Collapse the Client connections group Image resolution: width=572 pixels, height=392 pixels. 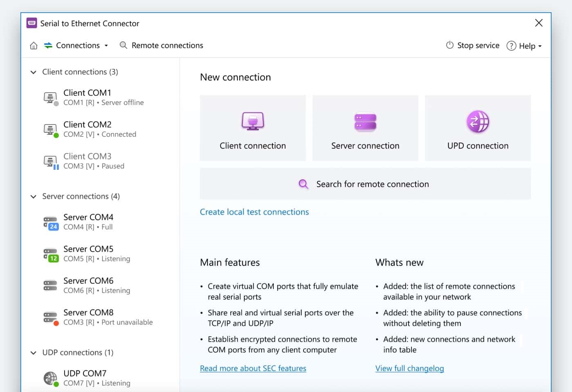pyautogui.click(x=34, y=72)
